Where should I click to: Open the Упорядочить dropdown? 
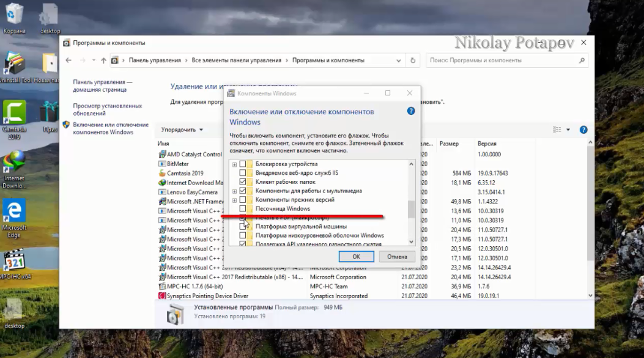[182, 130]
